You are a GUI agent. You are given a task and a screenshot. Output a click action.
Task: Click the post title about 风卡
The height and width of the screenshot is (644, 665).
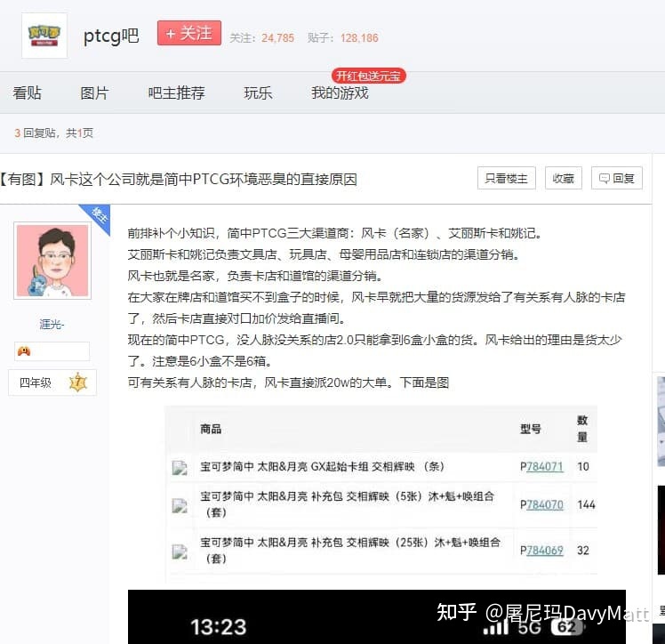(179, 179)
